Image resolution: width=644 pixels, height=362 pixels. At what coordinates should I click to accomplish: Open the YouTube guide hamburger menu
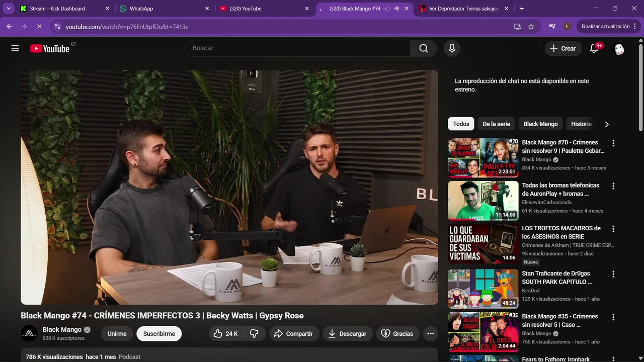point(15,48)
